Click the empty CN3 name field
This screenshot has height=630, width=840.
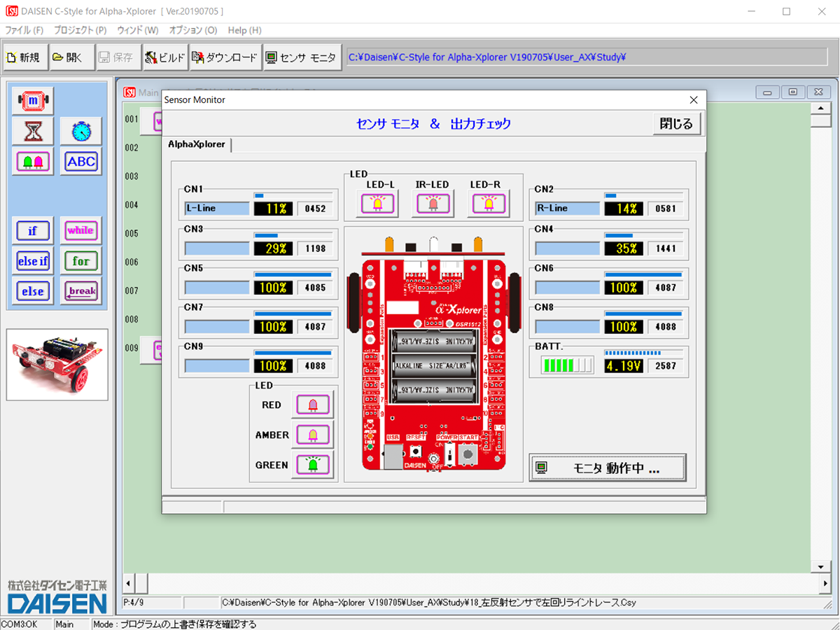pos(217,248)
